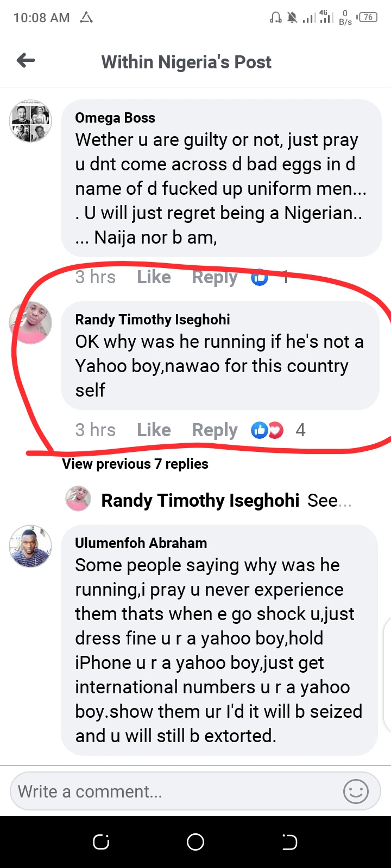Viewport: 391px width, 868px height.
Task: Reply to Randy Timothy Iseghohi's comment
Action: (215, 430)
